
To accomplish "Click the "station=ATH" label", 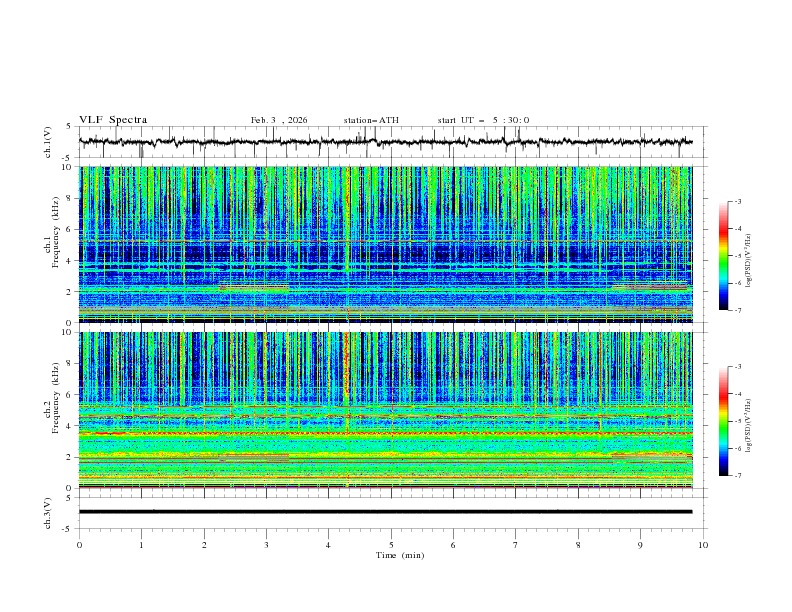I will 371,120.
